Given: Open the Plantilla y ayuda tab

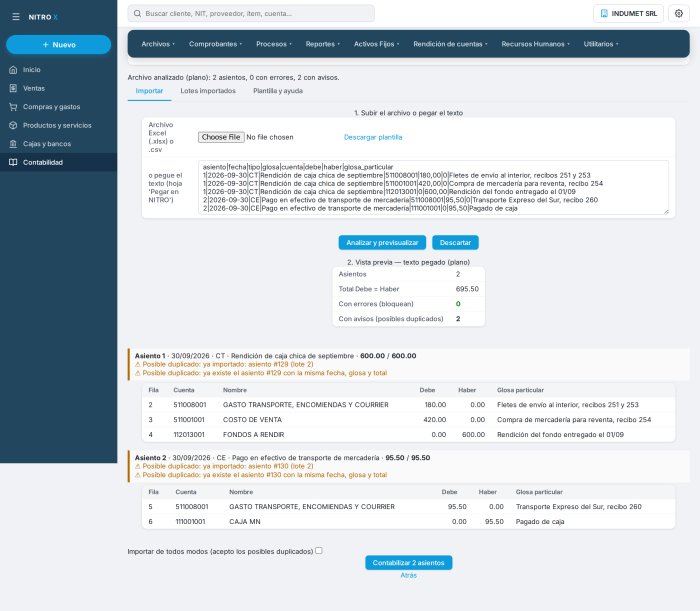Looking at the screenshot, I should (x=278, y=91).
